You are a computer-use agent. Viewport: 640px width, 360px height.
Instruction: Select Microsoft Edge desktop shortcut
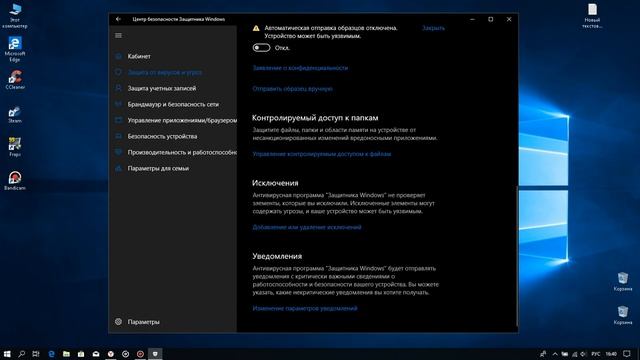(15, 49)
